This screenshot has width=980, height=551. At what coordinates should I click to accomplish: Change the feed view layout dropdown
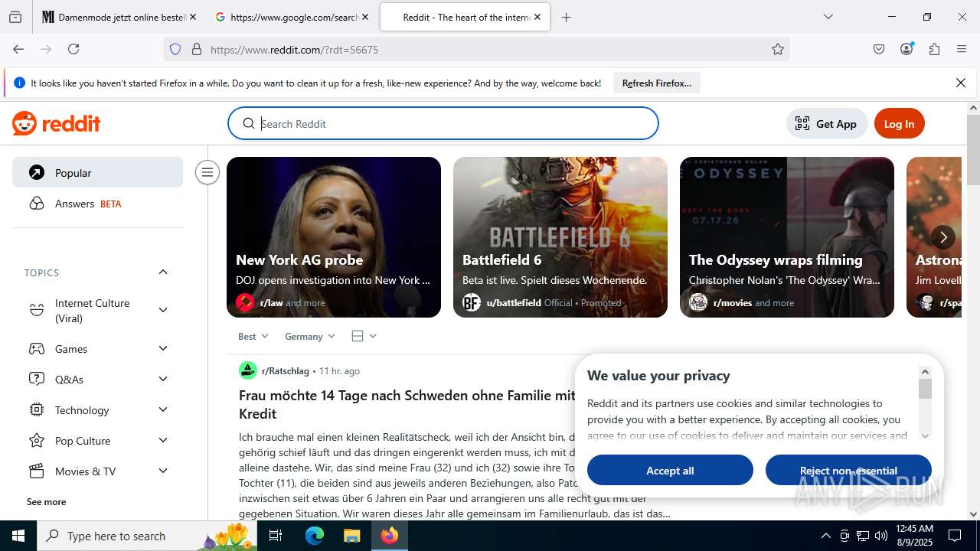[364, 336]
